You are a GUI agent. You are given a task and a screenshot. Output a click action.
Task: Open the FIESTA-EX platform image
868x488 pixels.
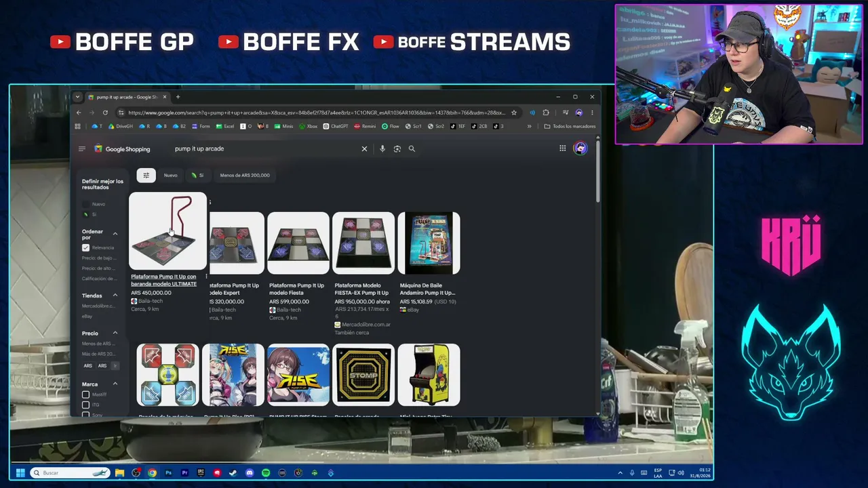click(363, 243)
